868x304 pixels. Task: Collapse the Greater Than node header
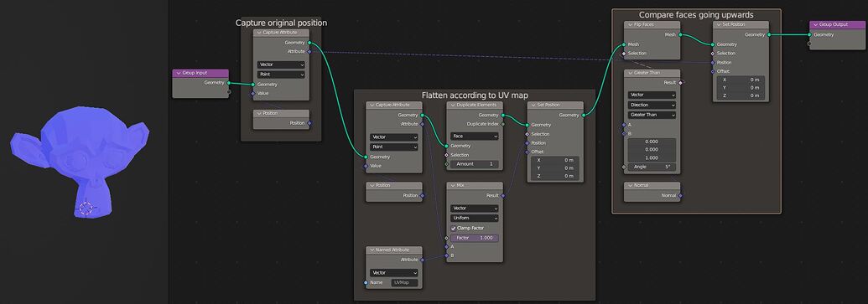[630, 72]
